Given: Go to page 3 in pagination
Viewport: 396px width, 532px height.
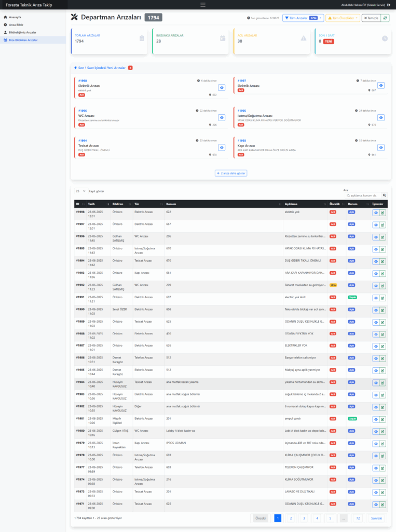Looking at the screenshot, I should click(x=304, y=518).
